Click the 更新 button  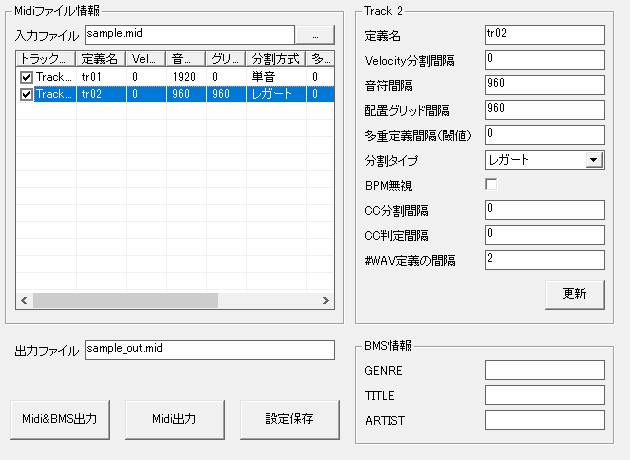click(574, 293)
